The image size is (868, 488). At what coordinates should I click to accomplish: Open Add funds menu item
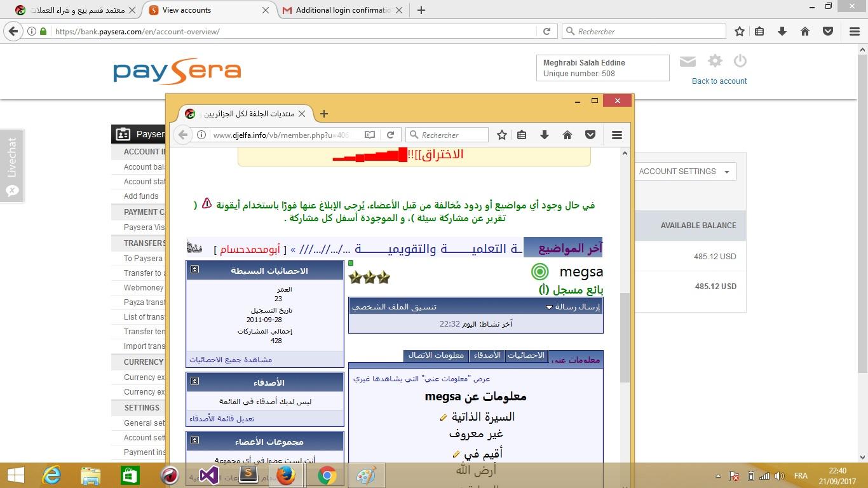pyautogui.click(x=141, y=196)
